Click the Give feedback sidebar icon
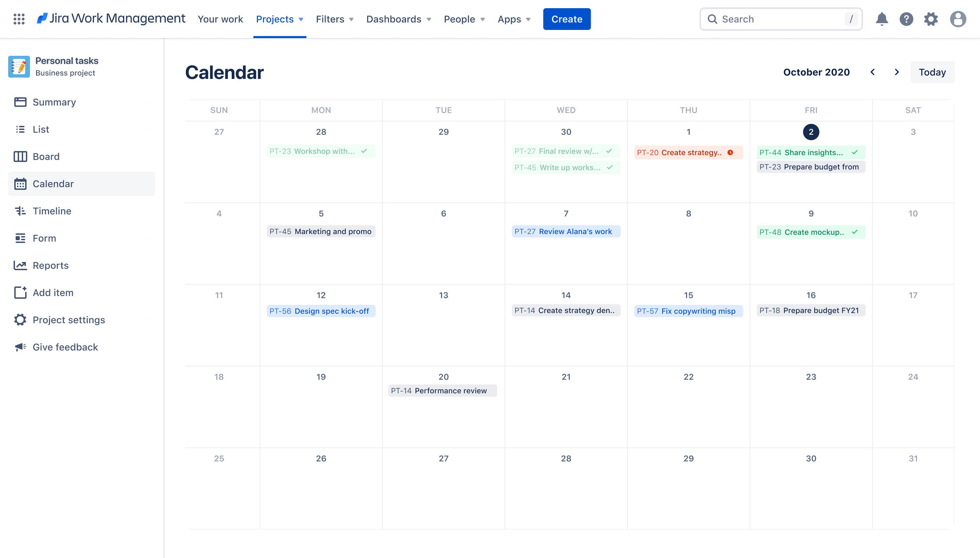980x558 pixels. [x=19, y=347]
